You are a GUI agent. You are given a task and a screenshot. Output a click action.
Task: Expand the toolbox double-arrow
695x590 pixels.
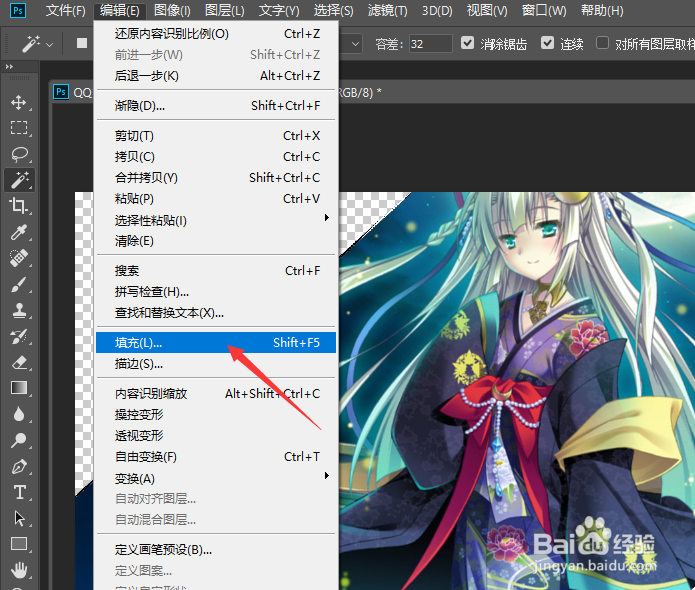9,66
